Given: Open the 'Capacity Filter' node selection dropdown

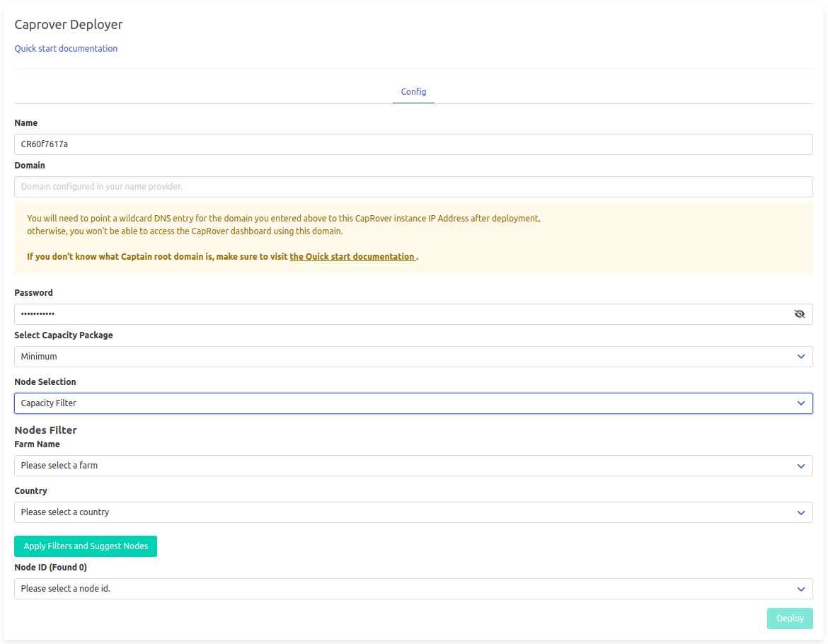Looking at the screenshot, I should [396, 403].
